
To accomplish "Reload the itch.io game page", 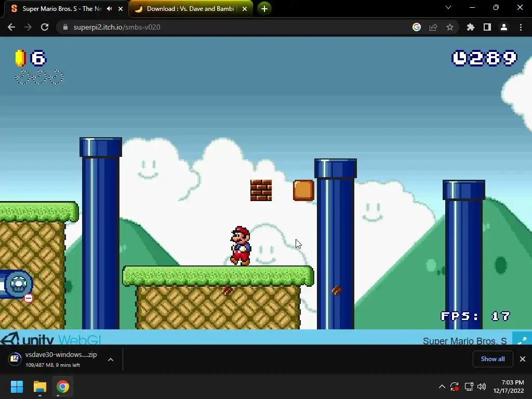I will [x=45, y=27].
